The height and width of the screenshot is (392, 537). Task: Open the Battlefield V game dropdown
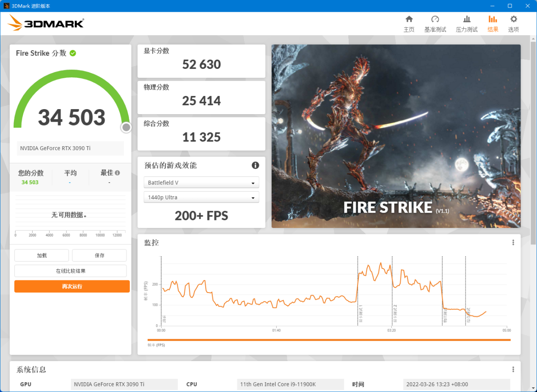201,183
